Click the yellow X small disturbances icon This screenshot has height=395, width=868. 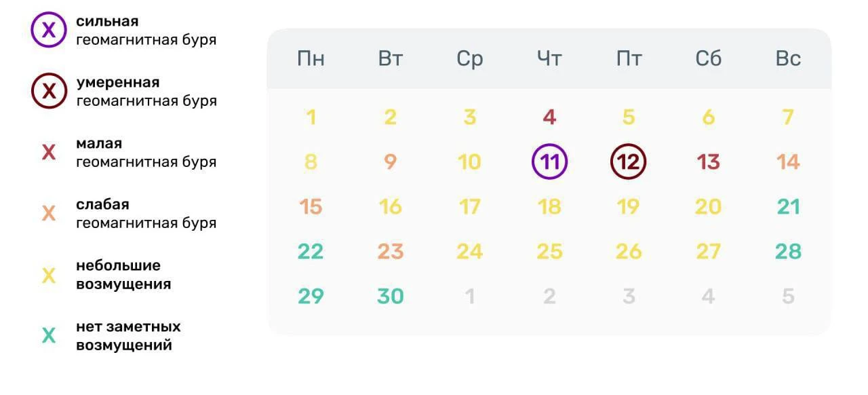(49, 275)
